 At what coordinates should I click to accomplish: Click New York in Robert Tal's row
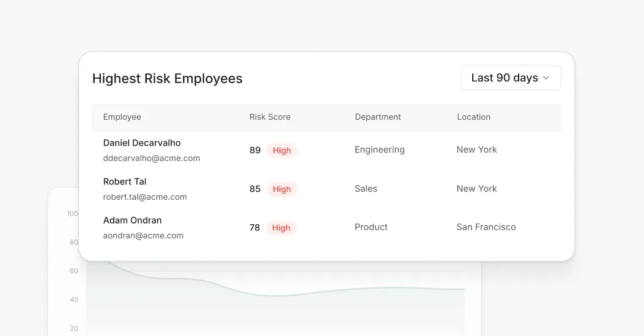point(477,189)
